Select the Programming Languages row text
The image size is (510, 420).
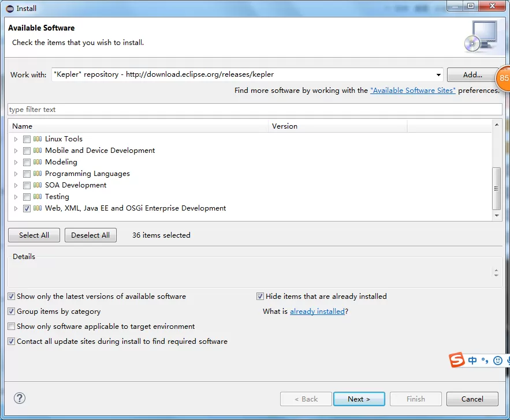tap(87, 174)
